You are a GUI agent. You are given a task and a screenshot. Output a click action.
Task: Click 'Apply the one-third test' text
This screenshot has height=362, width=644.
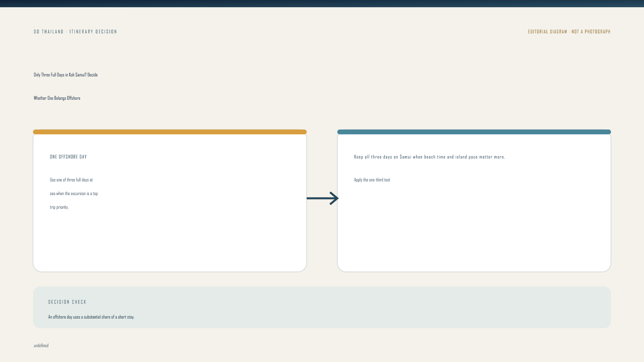point(372,180)
